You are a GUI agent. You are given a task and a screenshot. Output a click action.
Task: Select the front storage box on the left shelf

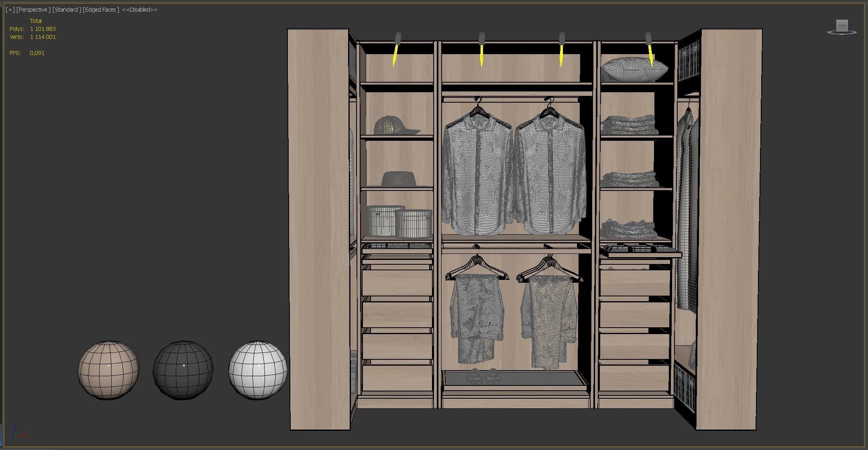[413, 224]
